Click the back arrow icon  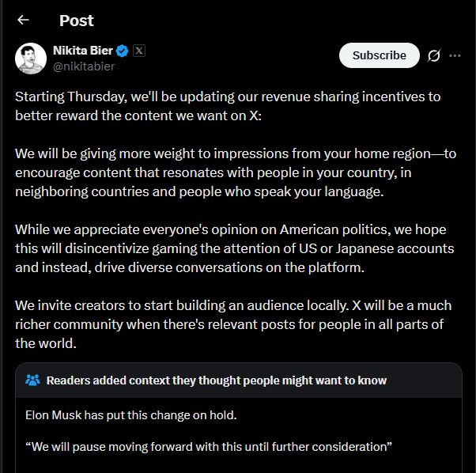point(23,20)
